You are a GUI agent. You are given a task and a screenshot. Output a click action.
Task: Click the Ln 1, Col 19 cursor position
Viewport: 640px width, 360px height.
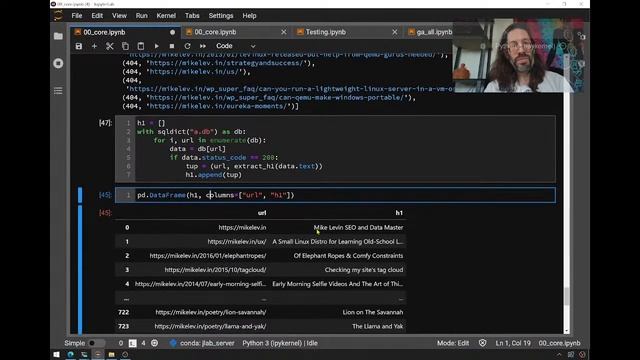[x=513, y=343]
